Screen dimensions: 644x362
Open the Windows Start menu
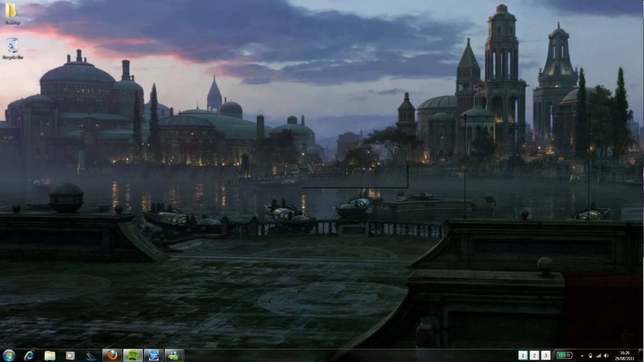(8, 355)
